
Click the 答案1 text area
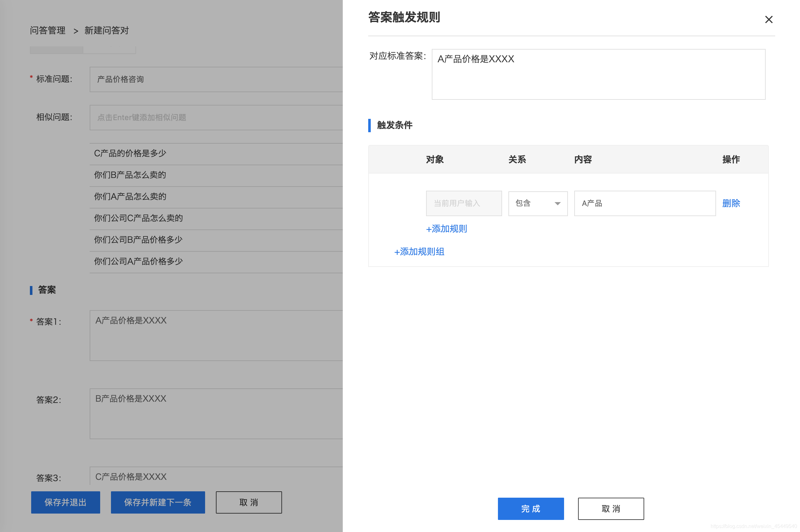216,335
